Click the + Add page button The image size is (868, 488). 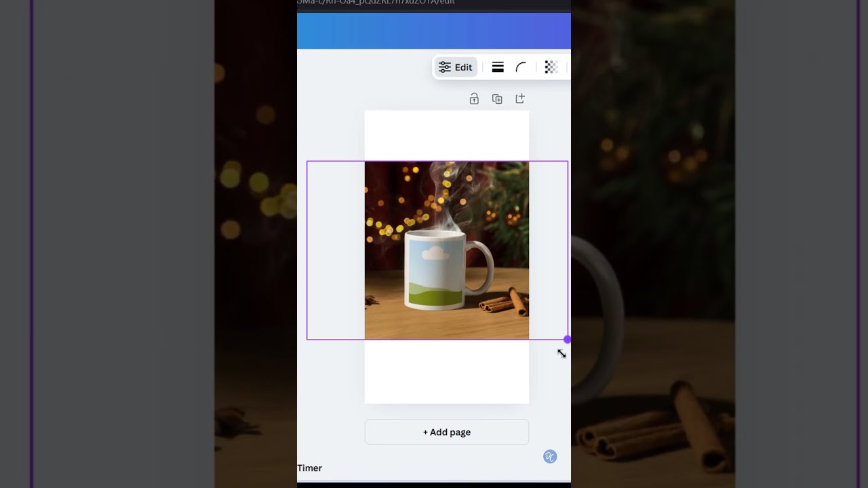click(447, 432)
